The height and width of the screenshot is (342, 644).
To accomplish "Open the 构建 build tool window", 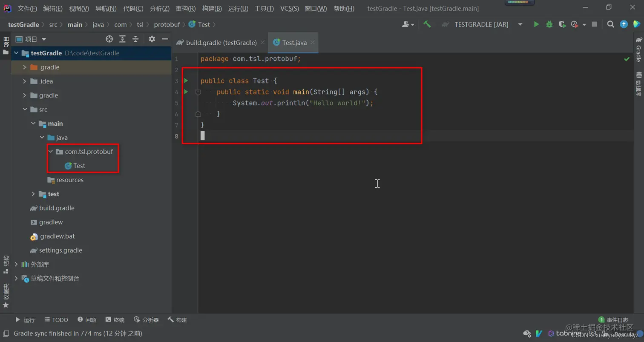I will (x=177, y=320).
